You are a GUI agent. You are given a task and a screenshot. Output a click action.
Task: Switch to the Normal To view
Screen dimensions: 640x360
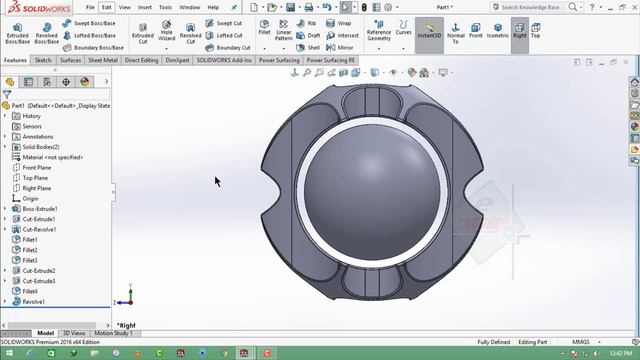coord(456,33)
